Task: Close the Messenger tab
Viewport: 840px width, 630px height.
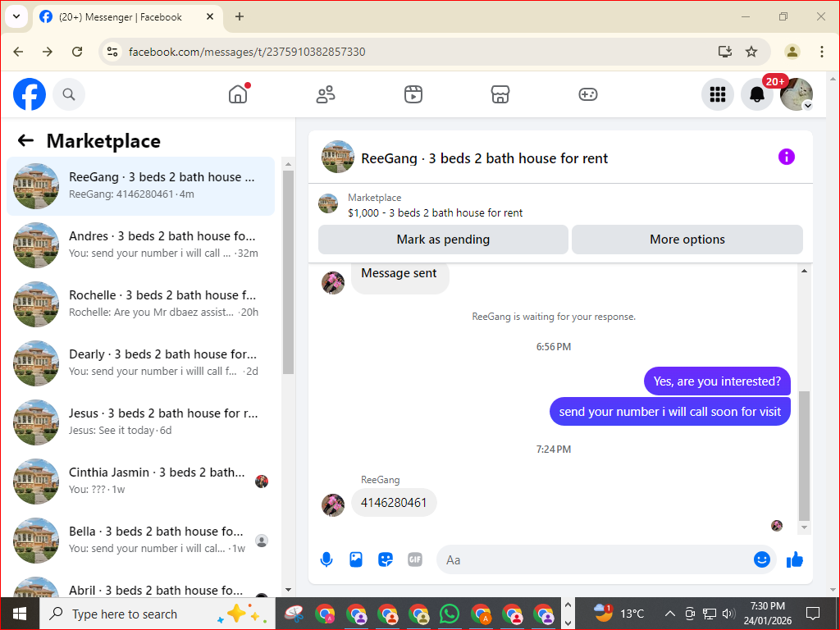Action: tap(210, 16)
